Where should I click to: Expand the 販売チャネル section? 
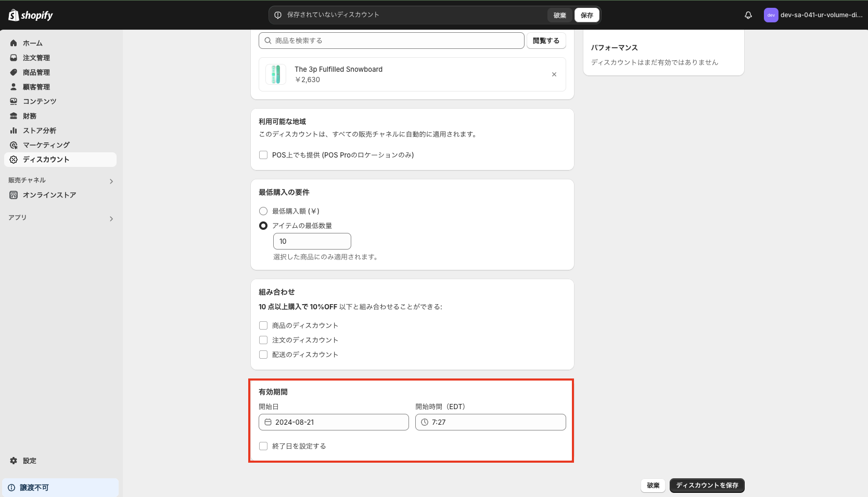pyautogui.click(x=111, y=181)
